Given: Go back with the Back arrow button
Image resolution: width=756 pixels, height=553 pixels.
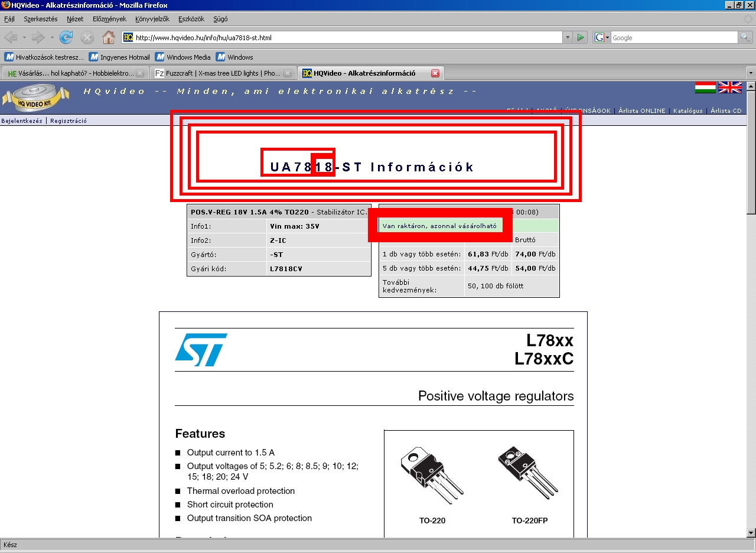Looking at the screenshot, I should pyautogui.click(x=11, y=37).
